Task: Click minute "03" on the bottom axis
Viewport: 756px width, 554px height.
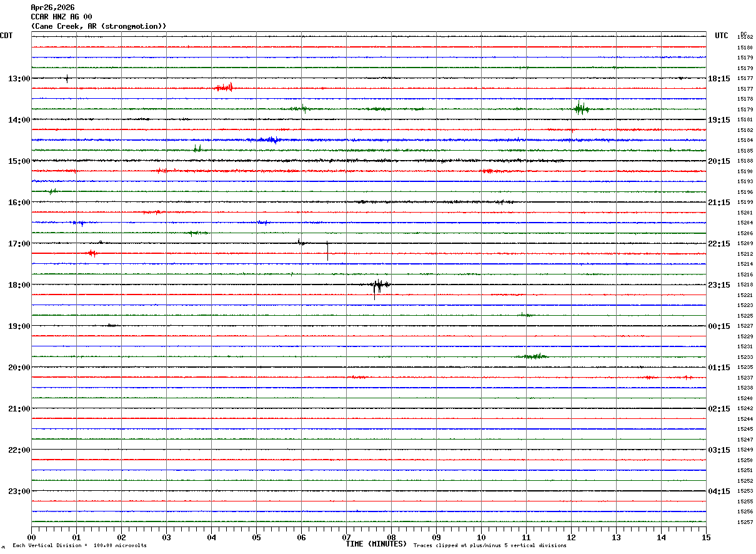Action: pos(166,538)
